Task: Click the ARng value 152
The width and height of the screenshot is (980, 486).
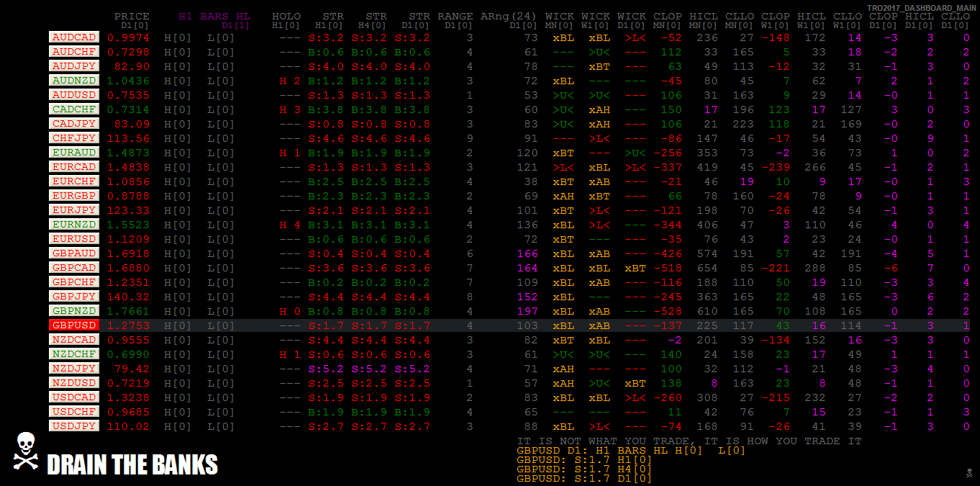Action: tap(527, 297)
